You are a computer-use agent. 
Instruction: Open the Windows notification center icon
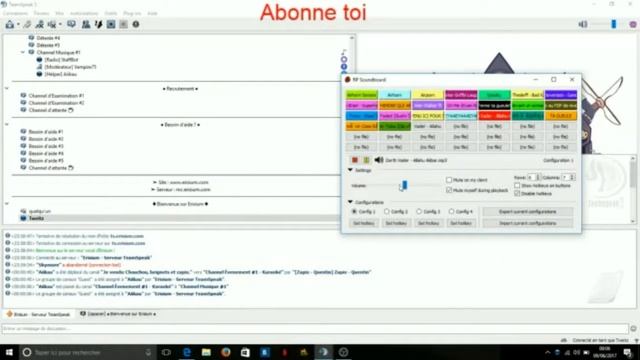[x=628, y=352]
